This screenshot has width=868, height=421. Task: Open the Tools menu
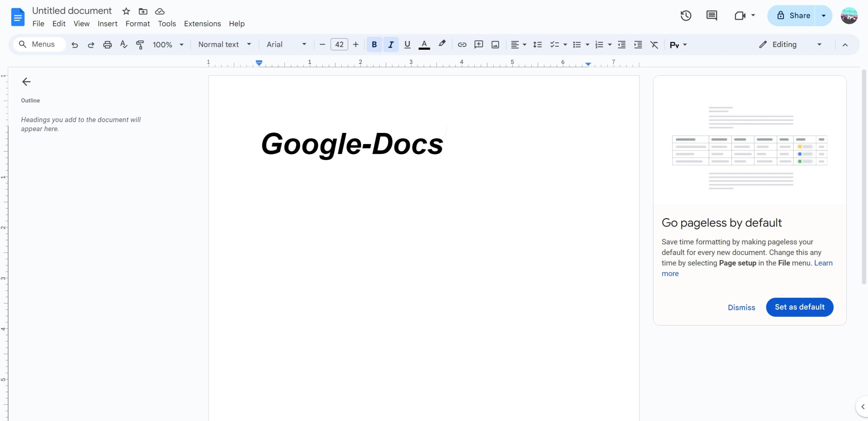167,24
